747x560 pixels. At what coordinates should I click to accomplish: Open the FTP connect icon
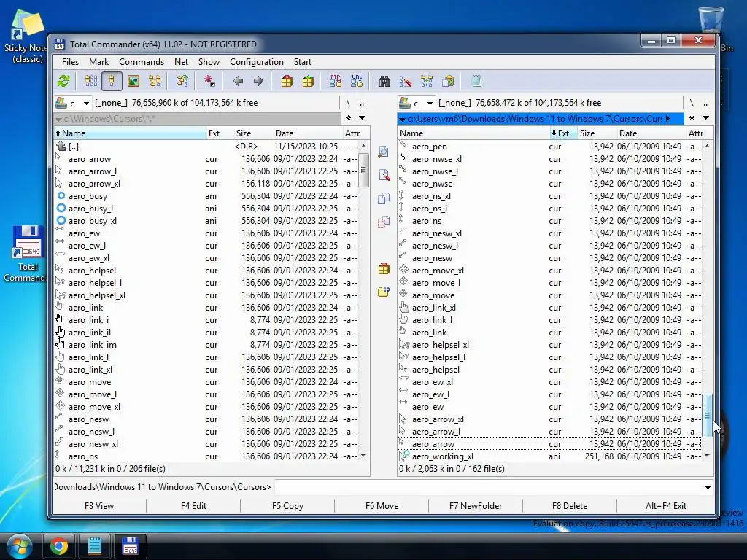click(336, 81)
